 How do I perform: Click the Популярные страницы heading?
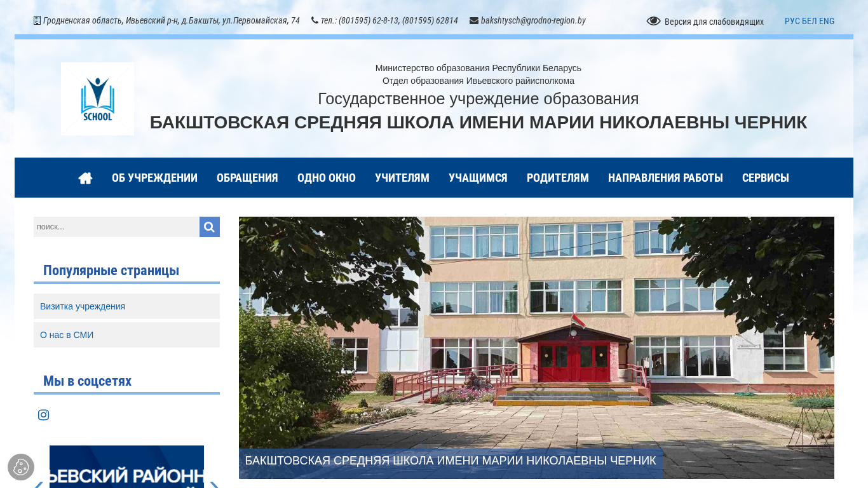tap(111, 271)
